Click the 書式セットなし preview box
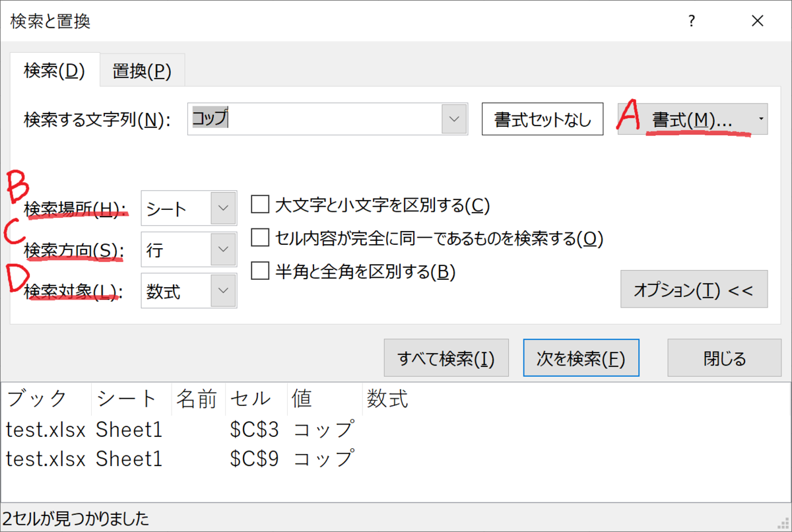 click(543, 119)
